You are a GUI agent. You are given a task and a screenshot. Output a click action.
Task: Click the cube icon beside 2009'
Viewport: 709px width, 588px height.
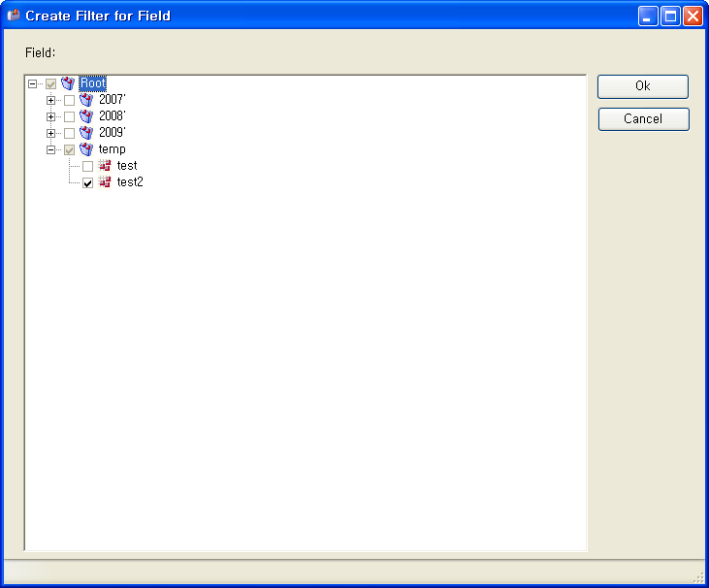[x=86, y=133]
